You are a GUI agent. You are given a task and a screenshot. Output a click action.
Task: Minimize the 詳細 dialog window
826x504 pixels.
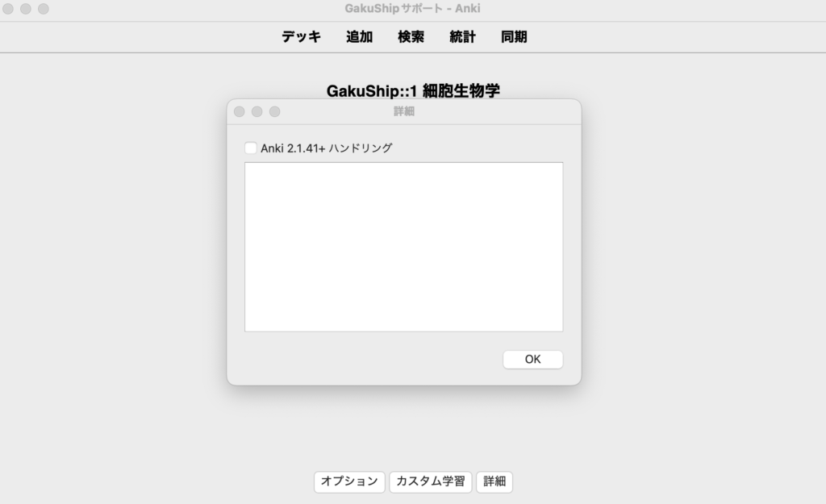click(x=257, y=112)
